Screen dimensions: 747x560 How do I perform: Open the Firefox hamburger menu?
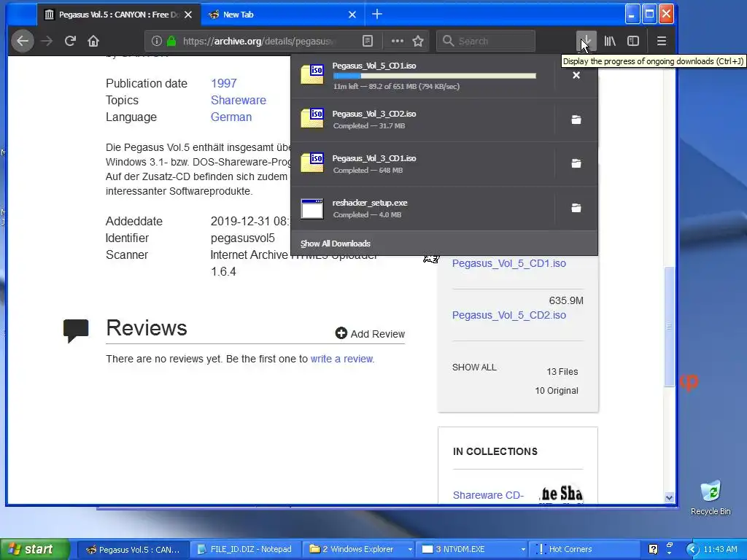click(661, 41)
